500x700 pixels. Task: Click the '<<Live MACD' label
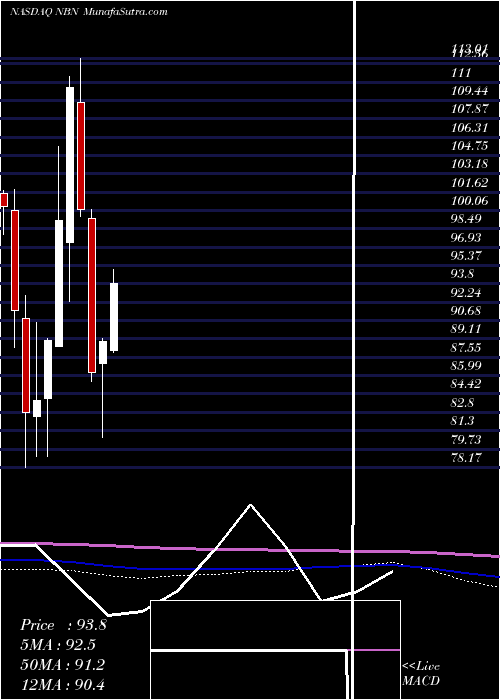[x=421, y=673]
